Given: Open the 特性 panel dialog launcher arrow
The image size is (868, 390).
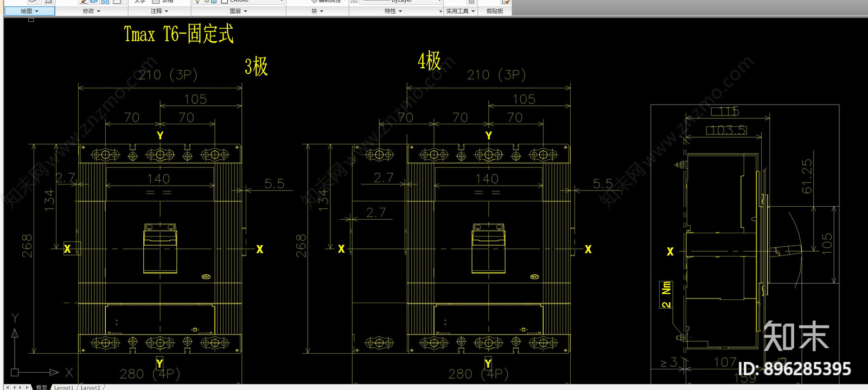Looking at the screenshot, I should (x=441, y=11).
